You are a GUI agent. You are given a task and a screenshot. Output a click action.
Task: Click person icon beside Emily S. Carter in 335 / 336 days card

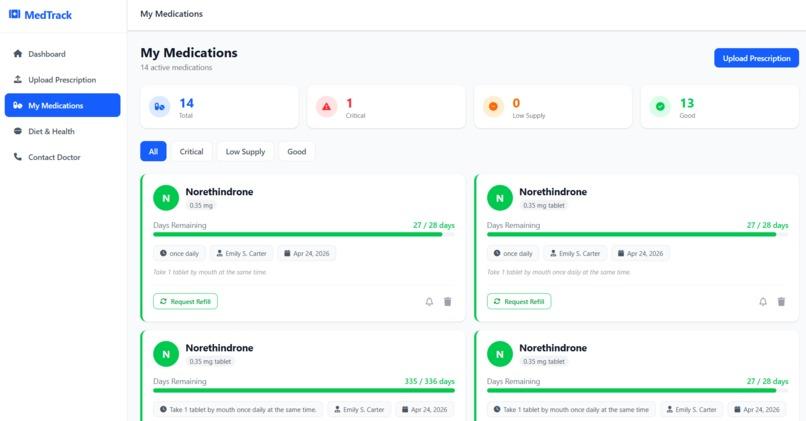(337, 409)
